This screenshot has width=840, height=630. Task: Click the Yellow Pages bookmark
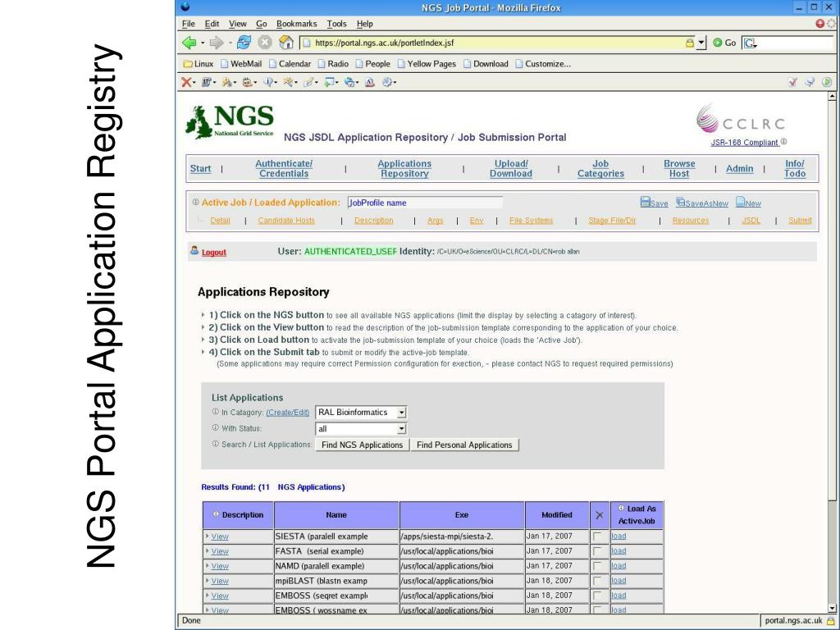click(427, 64)
